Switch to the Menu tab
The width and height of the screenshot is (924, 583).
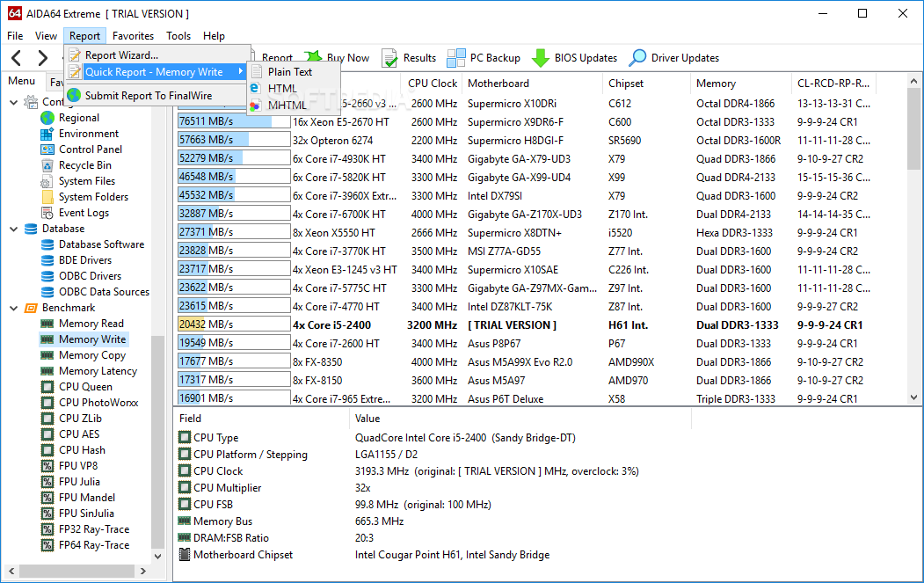click(22, 81)
